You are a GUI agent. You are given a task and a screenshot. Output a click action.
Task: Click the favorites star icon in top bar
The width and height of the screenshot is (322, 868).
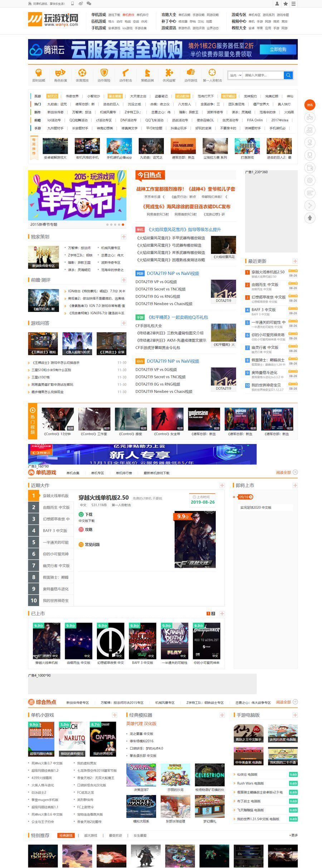(286, 4)
